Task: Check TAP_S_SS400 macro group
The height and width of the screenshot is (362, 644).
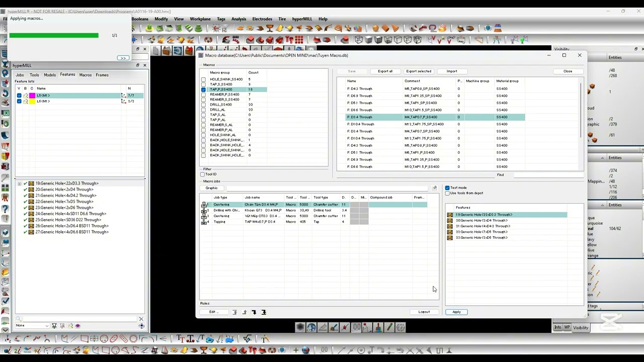Action: (x=203, y=84)
